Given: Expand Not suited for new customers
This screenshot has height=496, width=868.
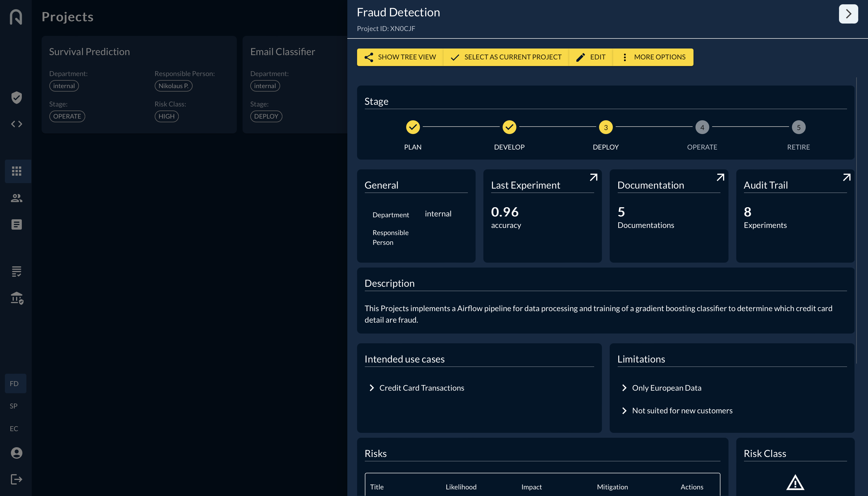Looking at the screenshot, I should coord(624,411).
